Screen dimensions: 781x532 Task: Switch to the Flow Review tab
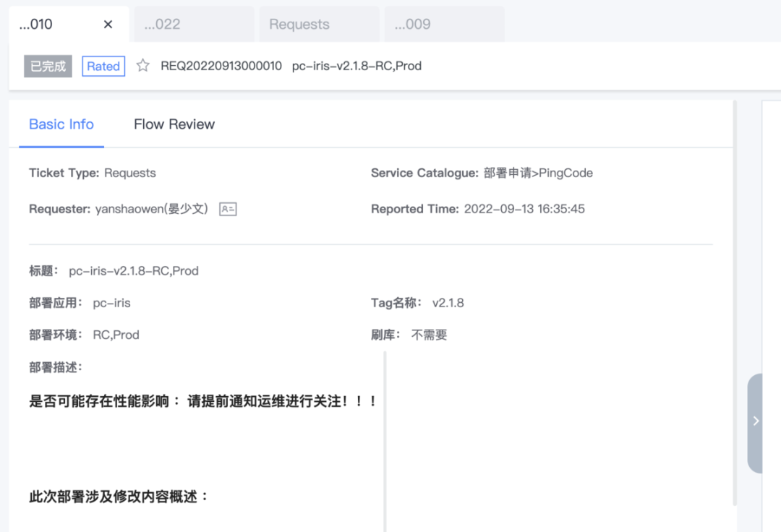point(174,124)
